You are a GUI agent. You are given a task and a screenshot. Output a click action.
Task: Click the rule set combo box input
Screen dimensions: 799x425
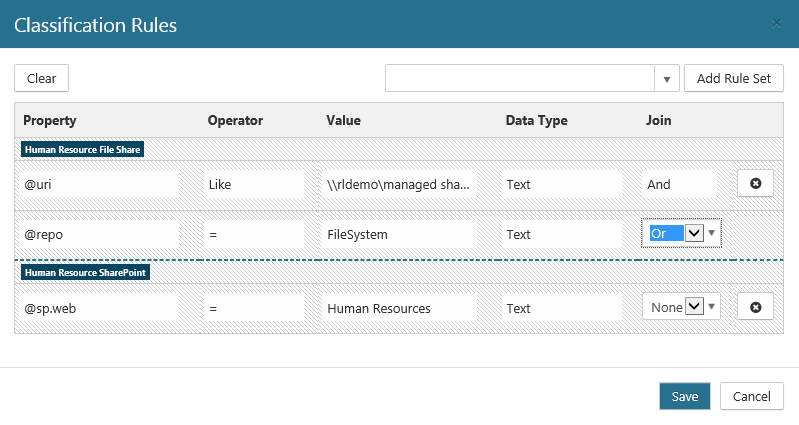pos(520,79)
